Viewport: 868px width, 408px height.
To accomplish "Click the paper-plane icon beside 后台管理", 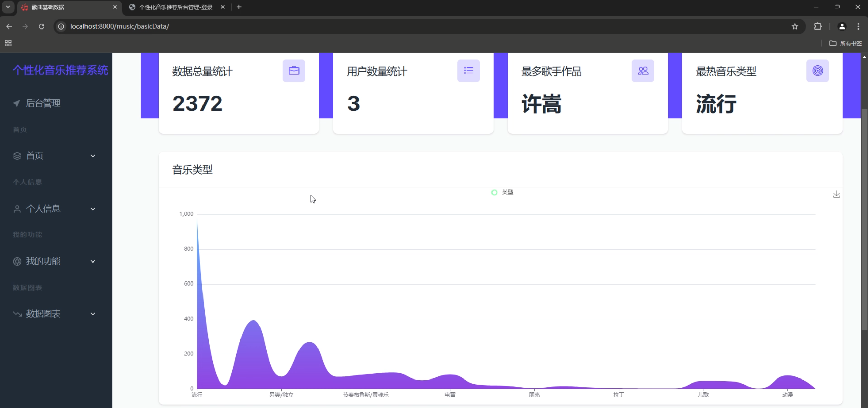I will click(x=16, y=103).
